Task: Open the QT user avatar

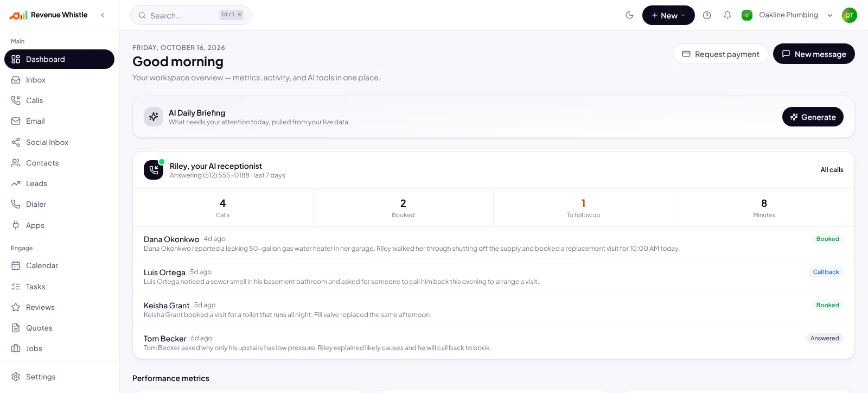Action: click(850, 15)
